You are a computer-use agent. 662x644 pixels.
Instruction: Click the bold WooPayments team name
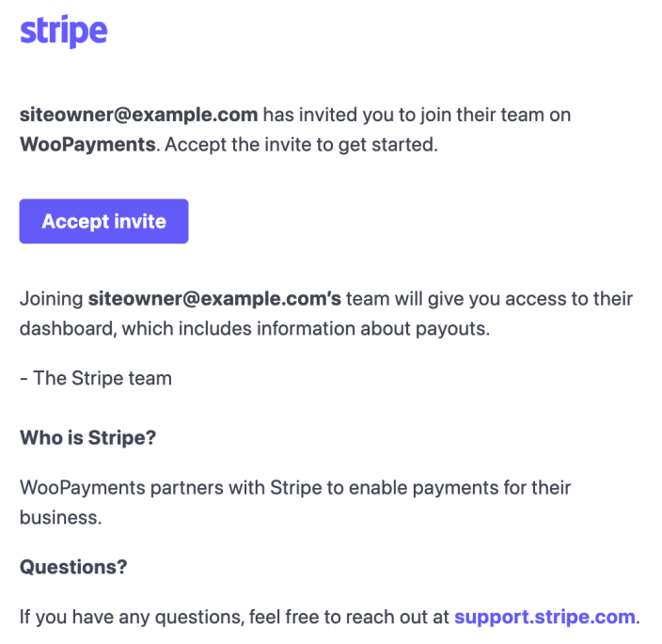pyautogui.click(x=87, y=145)
